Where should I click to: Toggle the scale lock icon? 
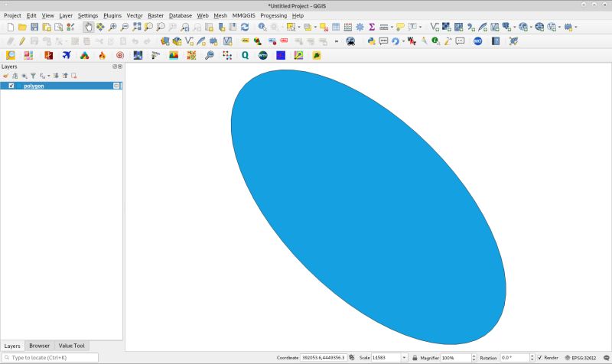(415, 358)
